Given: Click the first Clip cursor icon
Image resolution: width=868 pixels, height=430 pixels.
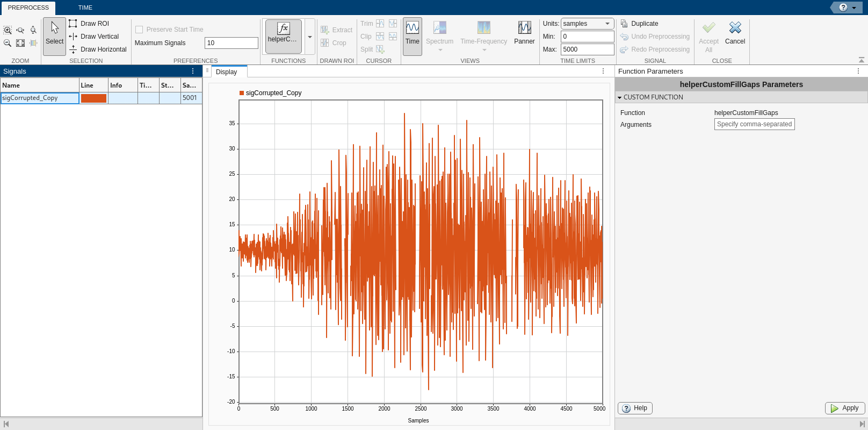Looking at the screenshot, I should pyautogui.click(x=380, y=37).
